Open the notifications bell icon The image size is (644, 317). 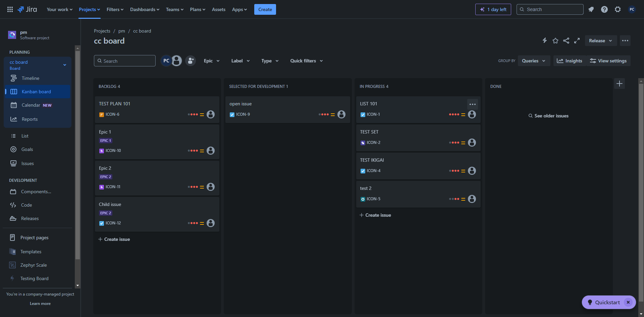pyautogui.click(x=591, y=9)
